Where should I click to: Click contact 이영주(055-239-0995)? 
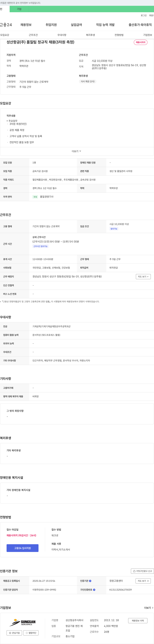click(x=44, y=589)
